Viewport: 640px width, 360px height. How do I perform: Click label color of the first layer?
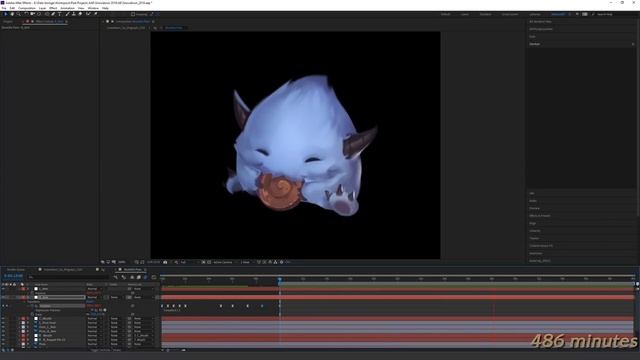[23, 289]
